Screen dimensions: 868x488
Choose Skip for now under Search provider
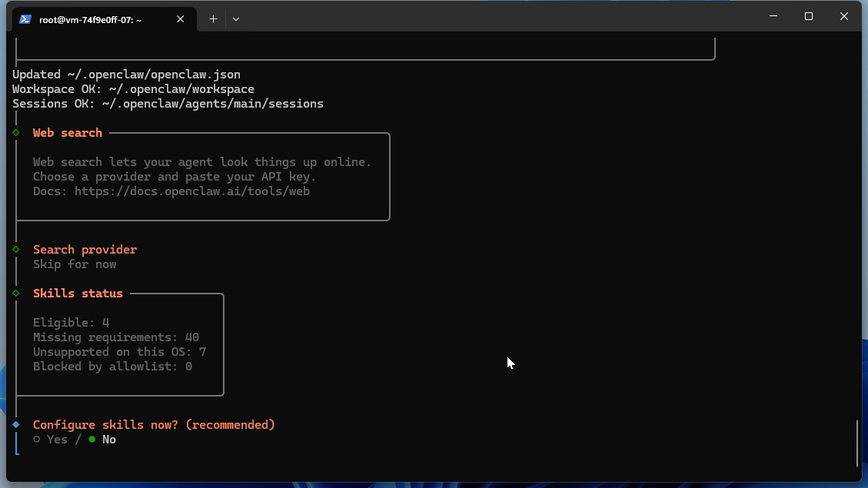pyautogui.click(x=74, y=264)
